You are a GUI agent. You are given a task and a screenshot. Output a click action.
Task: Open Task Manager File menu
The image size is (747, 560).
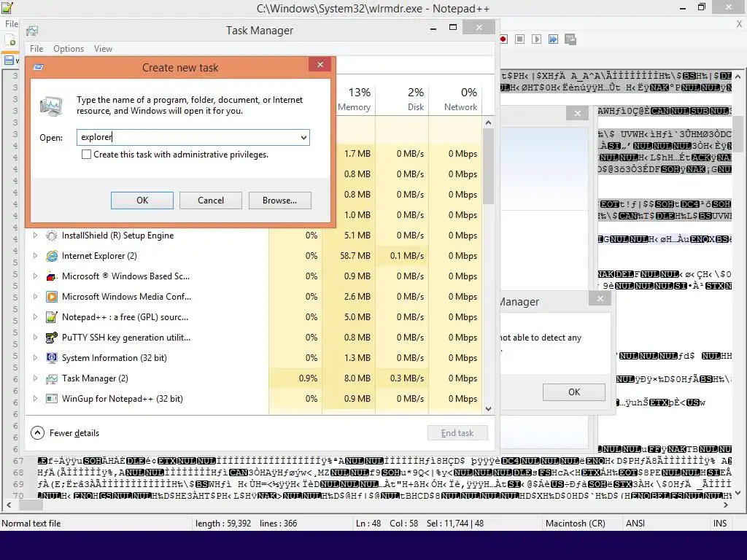(36, 49)
